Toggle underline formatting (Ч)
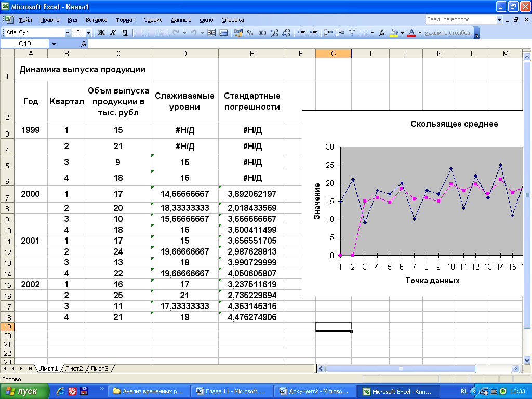The image size is (532, 399). 125,33
